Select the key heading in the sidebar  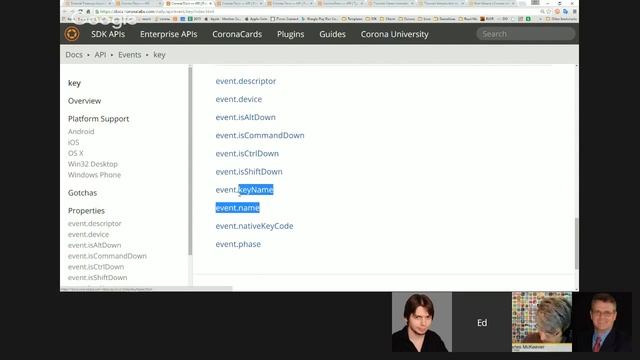pos(74,83)
